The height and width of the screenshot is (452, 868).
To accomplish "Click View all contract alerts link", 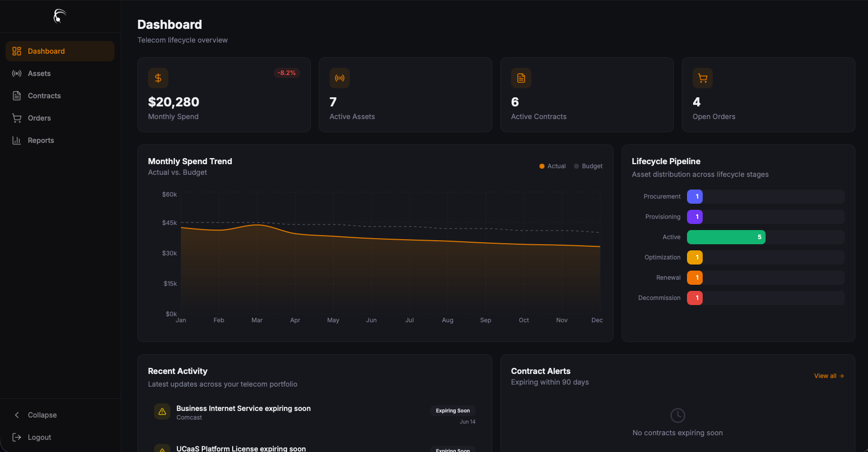I will click(829, 376).
